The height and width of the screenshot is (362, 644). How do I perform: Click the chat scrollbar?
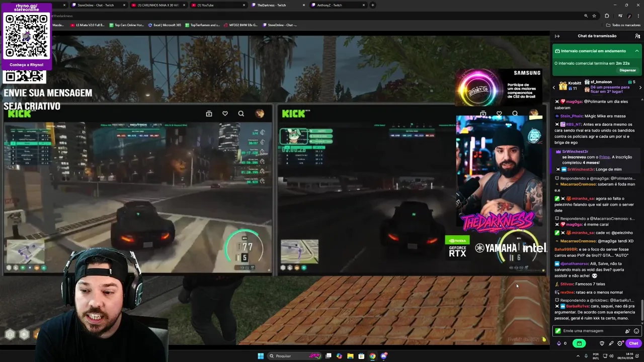641,311
